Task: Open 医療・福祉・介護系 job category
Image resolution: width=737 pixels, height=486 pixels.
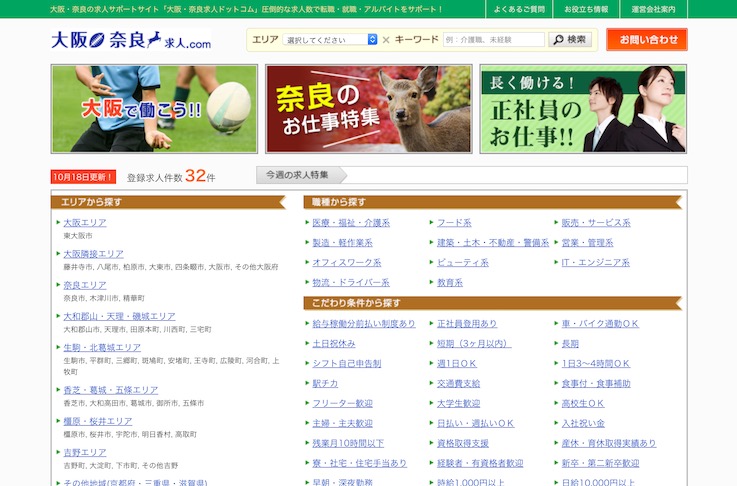Action: point(351,223)
